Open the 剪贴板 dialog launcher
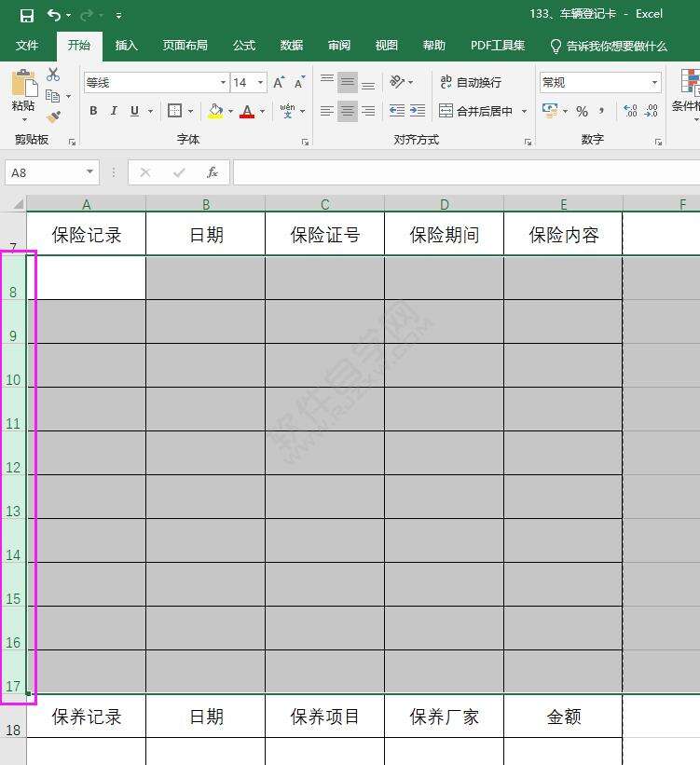The height and width of the screenshot is (765, 700). (x=73, y=142)
